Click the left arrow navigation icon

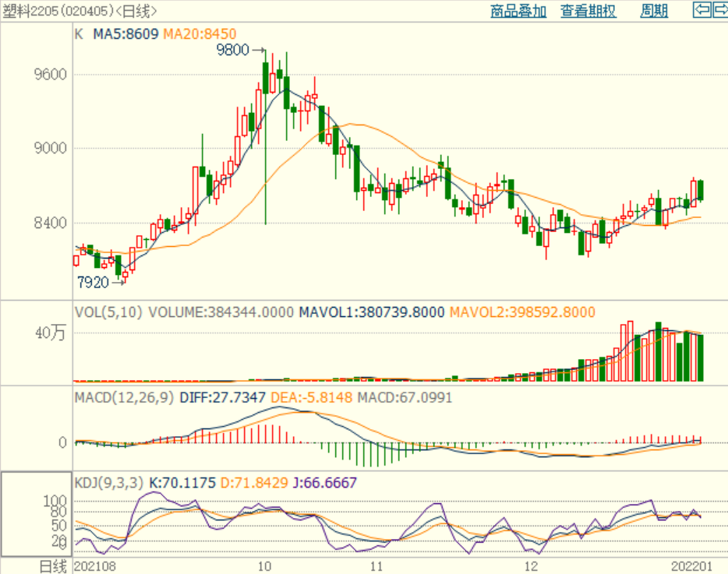pos(701,10)
